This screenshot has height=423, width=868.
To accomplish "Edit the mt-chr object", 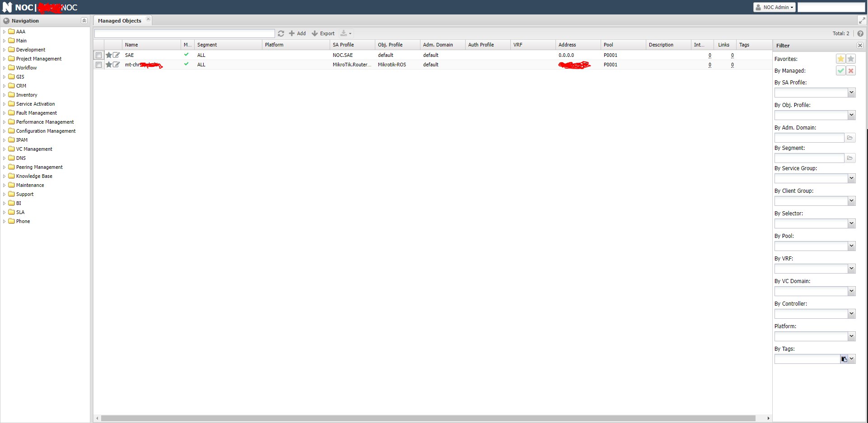I will point(117,65).
